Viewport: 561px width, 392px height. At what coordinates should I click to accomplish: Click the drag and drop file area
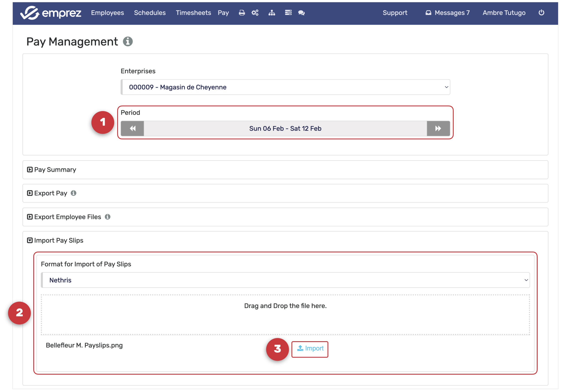point(285,315)
